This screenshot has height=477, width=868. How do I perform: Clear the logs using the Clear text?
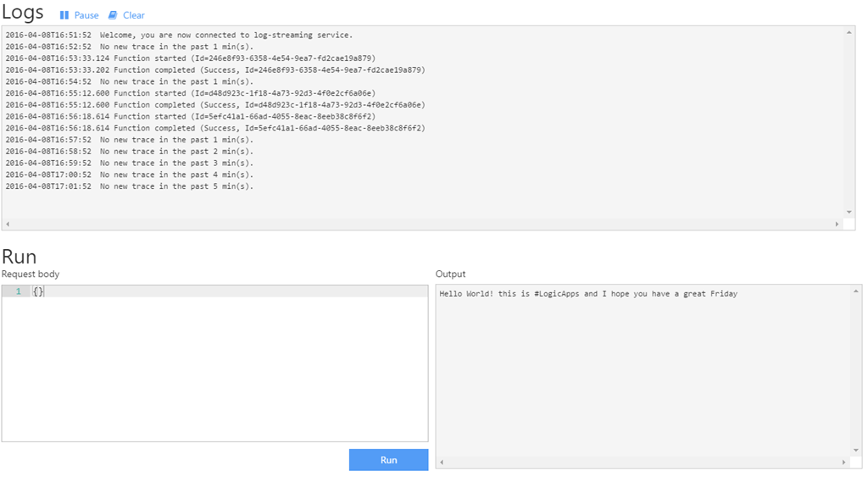tap(134, 15)
